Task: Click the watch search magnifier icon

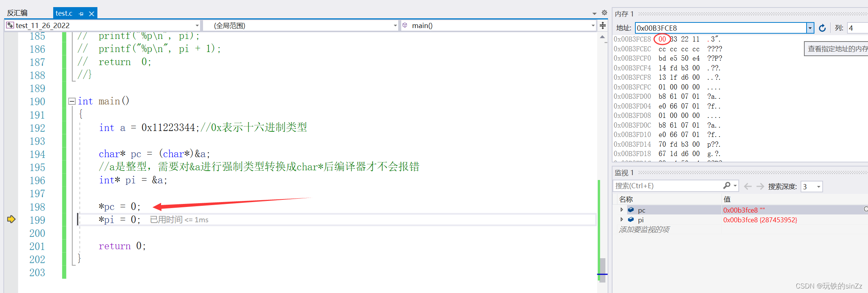Action: click(x=727, y=186)
